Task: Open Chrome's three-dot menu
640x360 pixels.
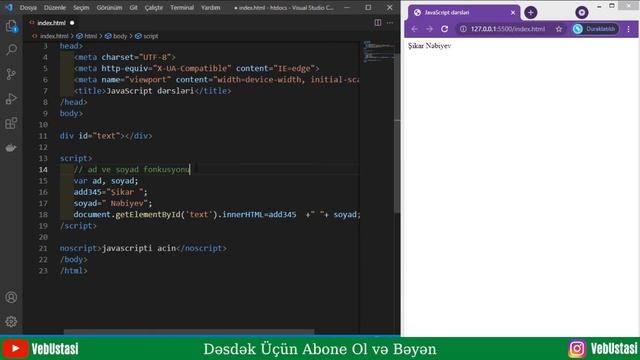Action: [629, 29]
